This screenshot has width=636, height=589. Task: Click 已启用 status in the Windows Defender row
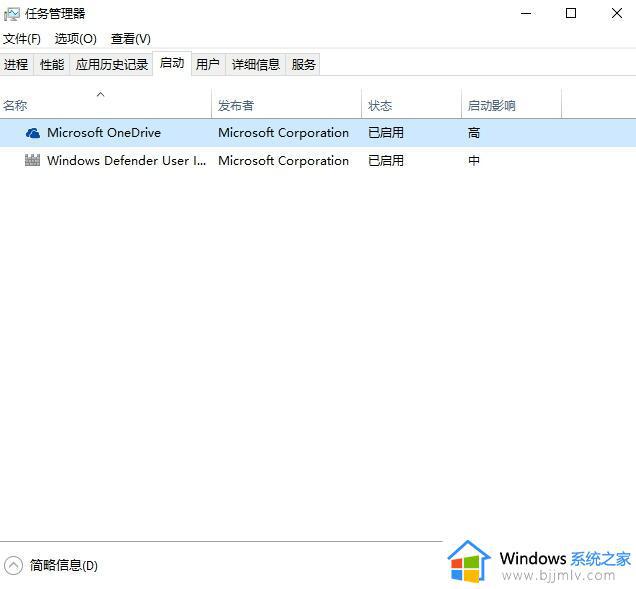click(386, 161)
